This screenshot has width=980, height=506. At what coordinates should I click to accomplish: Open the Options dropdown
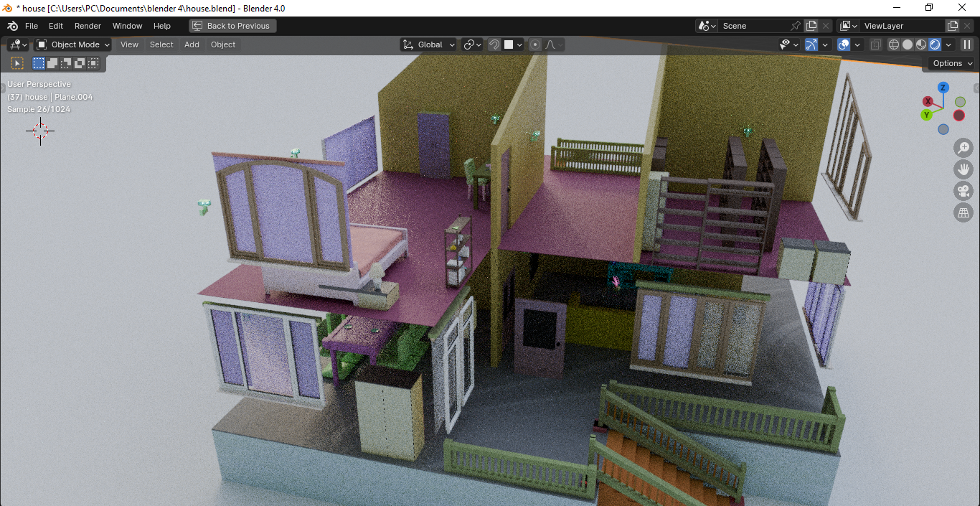tap(952, 63)
